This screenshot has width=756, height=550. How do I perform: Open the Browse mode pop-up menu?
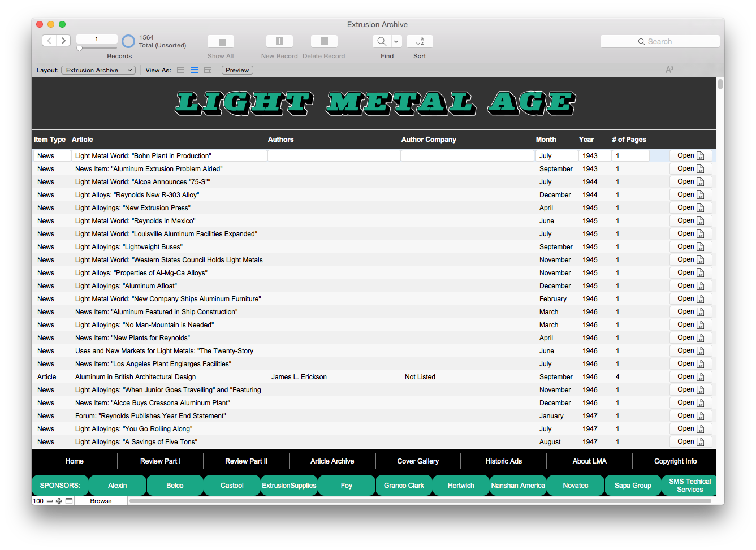click(101, 501)
